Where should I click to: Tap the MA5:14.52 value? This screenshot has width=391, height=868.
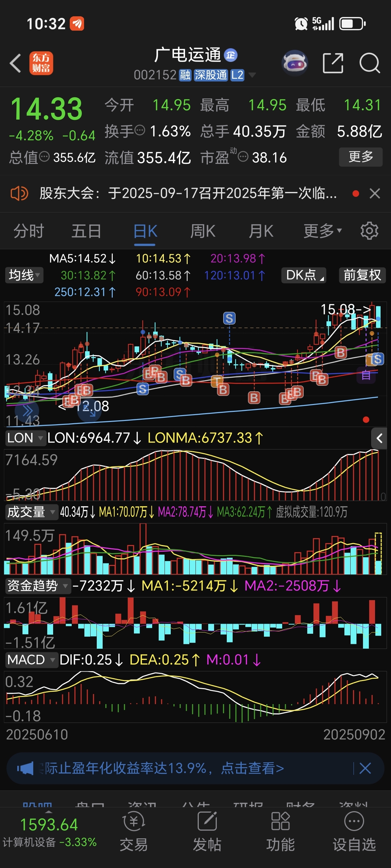click(82, 259)
